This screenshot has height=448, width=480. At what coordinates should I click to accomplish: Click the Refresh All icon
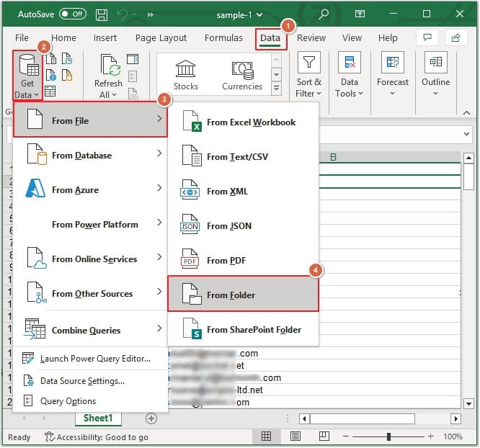pos(108,66)
